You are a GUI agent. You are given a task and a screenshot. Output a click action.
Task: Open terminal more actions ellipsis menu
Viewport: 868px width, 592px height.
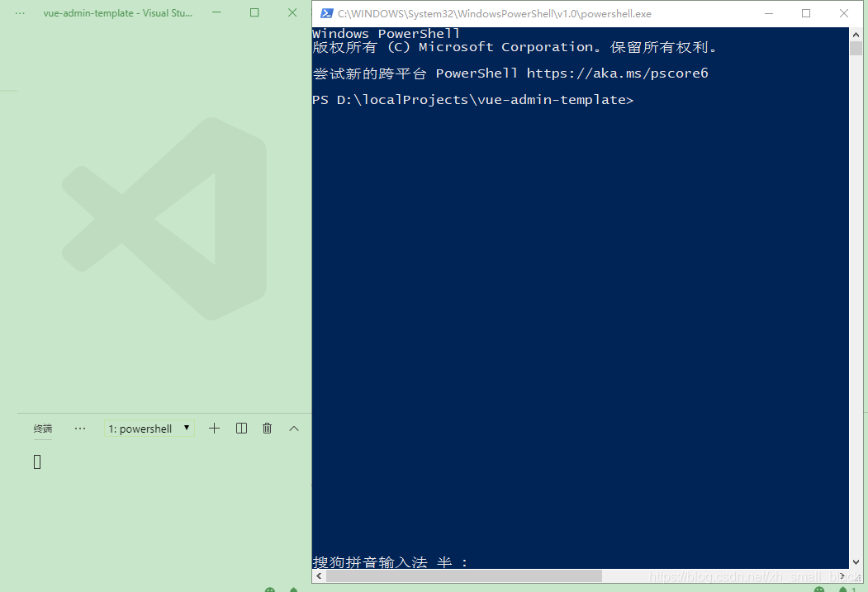[x=79, y=428]
